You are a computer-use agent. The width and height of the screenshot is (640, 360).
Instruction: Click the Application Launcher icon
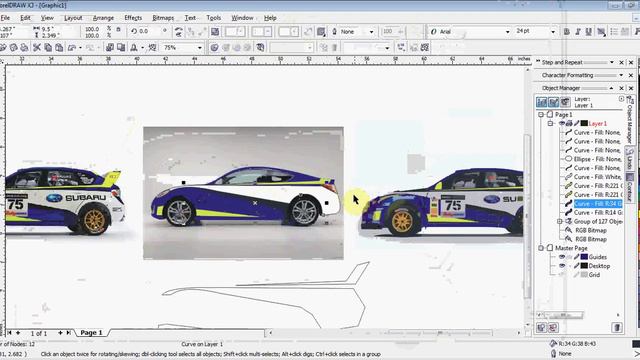tap(133, 48)
